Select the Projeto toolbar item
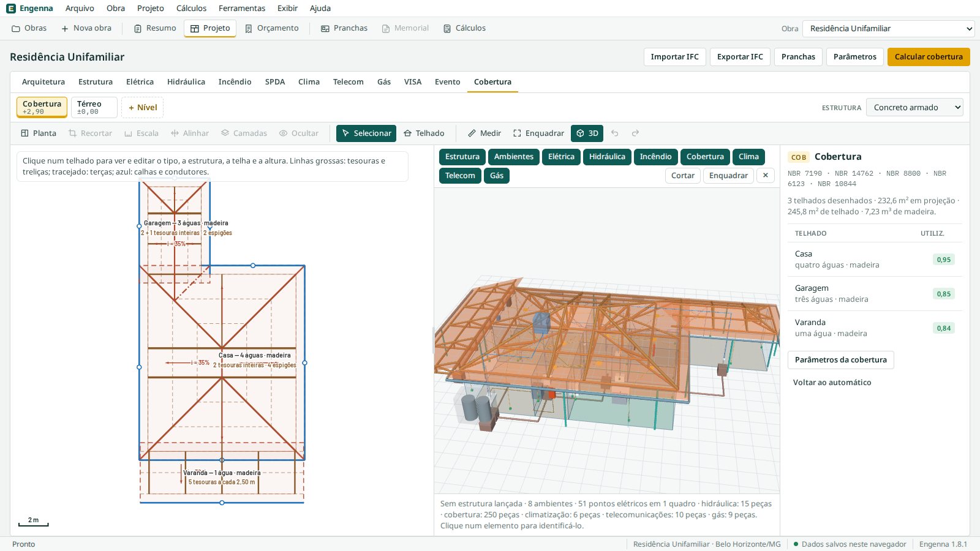The image size is (980, 551). (x=210, y=28)
